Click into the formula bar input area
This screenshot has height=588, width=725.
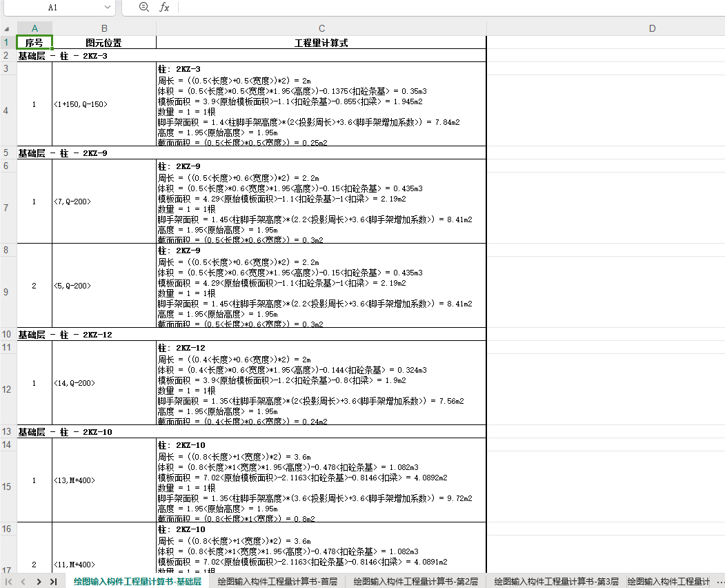(451, 7)
